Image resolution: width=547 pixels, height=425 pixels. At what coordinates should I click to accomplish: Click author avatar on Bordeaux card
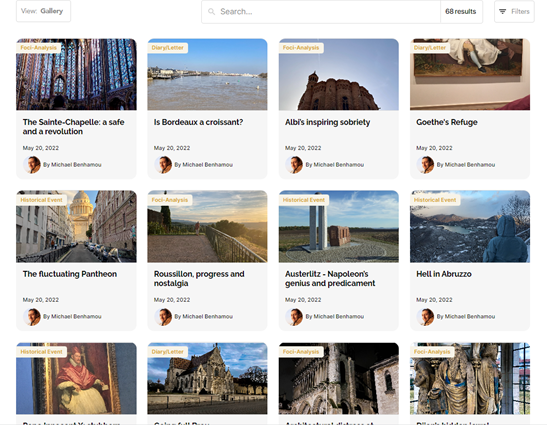click(163, 165)
